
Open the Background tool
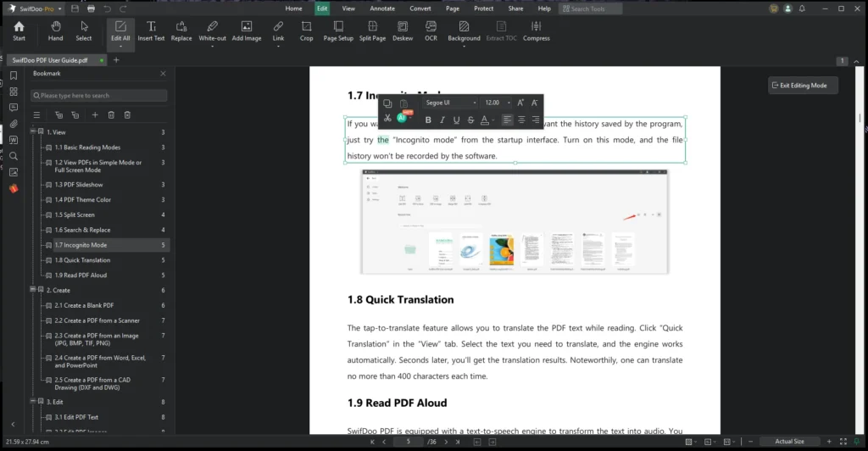[464, 31]
